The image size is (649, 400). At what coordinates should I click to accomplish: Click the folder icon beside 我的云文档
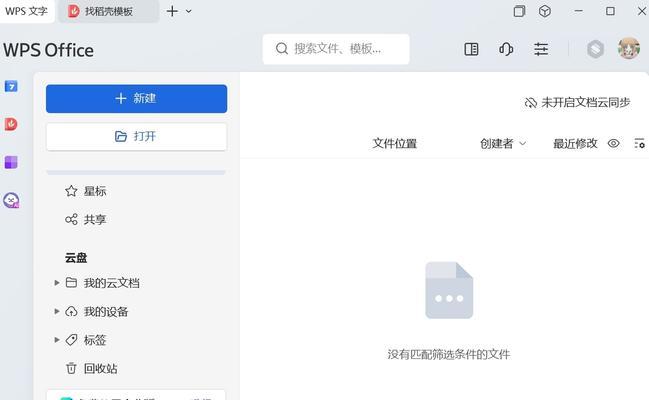point(71,282)
